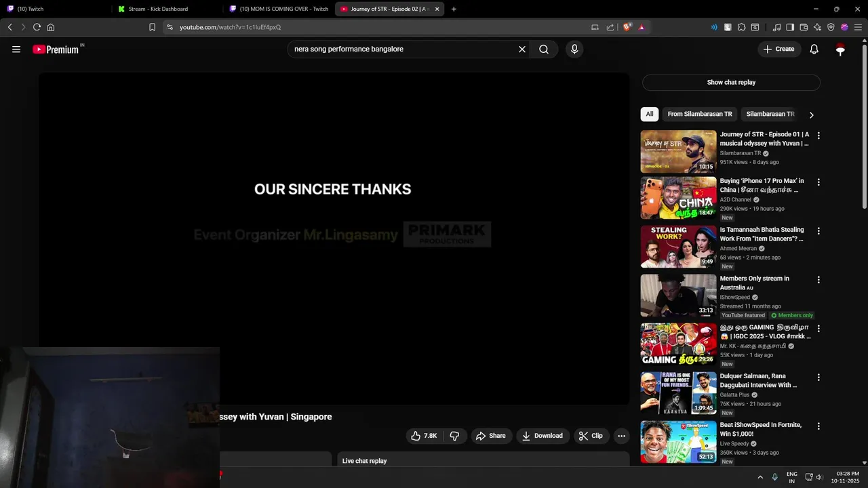Open options for Journey of STR Episode 01
The image size is (868, 488).
[x=818, y=136]
